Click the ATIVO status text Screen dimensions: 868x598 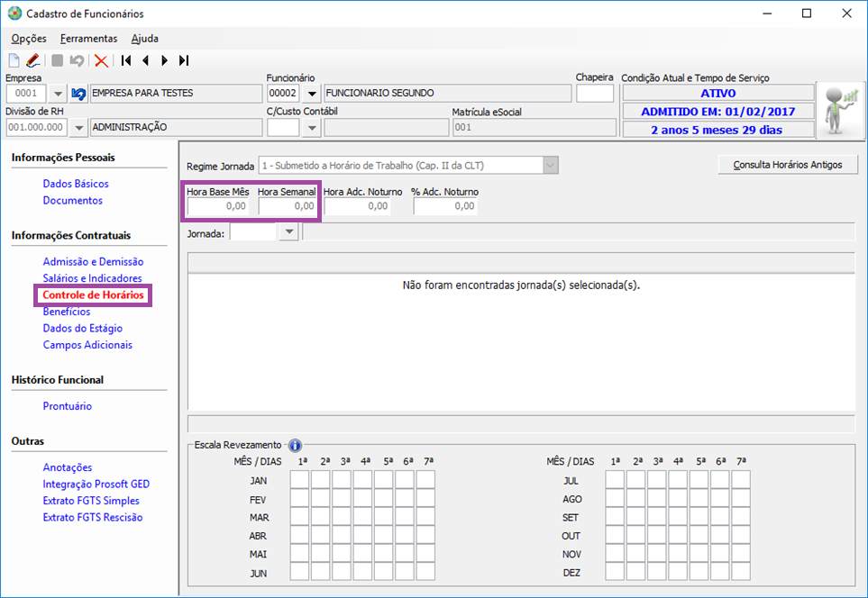pos(718,93)
